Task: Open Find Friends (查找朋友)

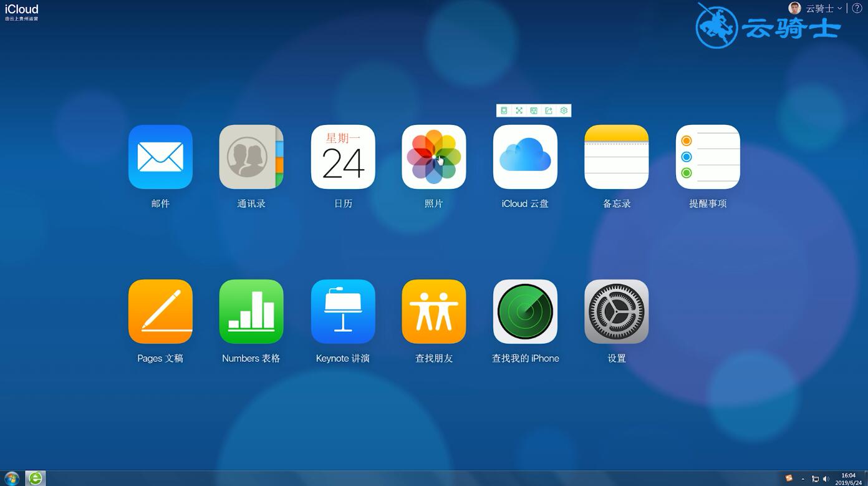Action: 434,311
